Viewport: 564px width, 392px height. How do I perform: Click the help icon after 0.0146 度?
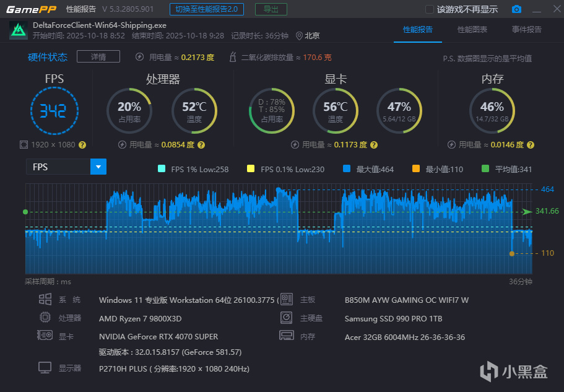click(x=531, y=145)
